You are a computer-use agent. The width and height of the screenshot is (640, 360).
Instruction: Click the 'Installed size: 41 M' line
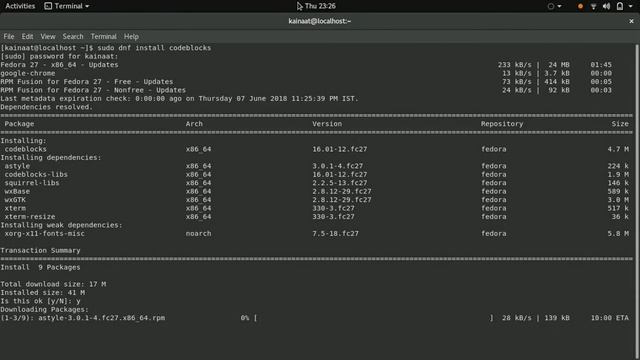pyautogui.click(x=42, y=293)
